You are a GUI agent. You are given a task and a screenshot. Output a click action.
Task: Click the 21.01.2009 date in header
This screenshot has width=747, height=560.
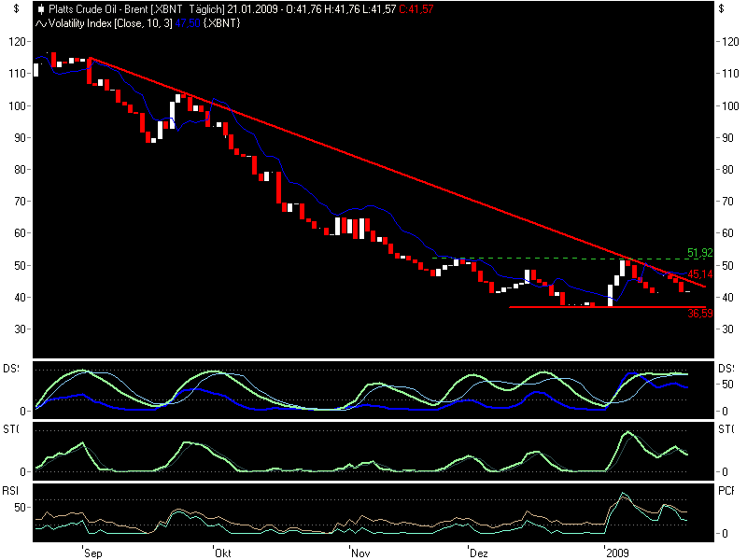coord(252,9)
